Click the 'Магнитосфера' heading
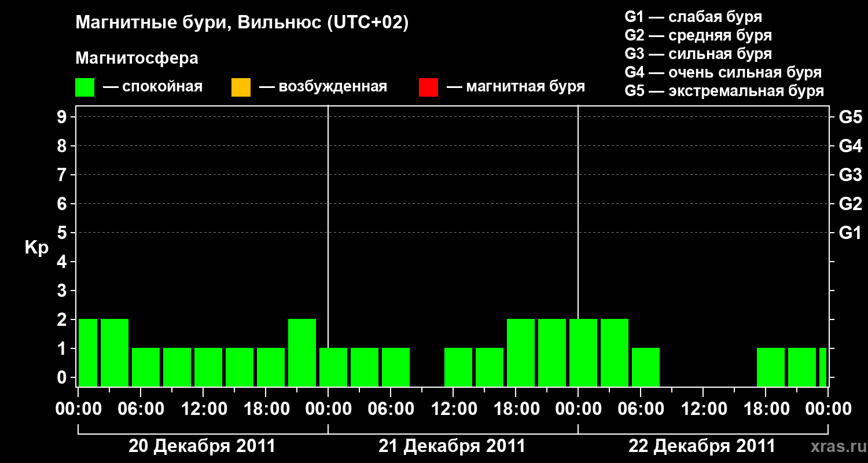The height and width of the screenshot is (463, 868). coord(137,58)
